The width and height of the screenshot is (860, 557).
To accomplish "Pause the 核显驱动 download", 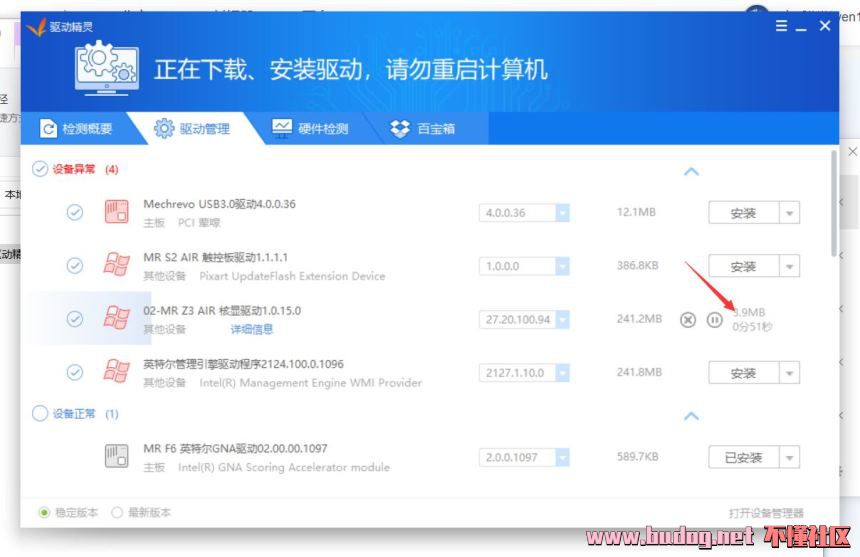I will pyautogui.click(x=714, y=320).
